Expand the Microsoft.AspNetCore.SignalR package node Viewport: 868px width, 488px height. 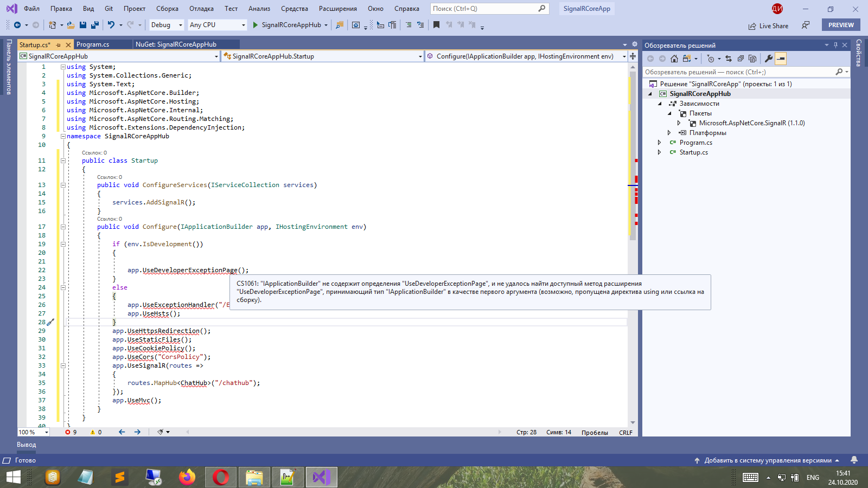coord(679,123)
